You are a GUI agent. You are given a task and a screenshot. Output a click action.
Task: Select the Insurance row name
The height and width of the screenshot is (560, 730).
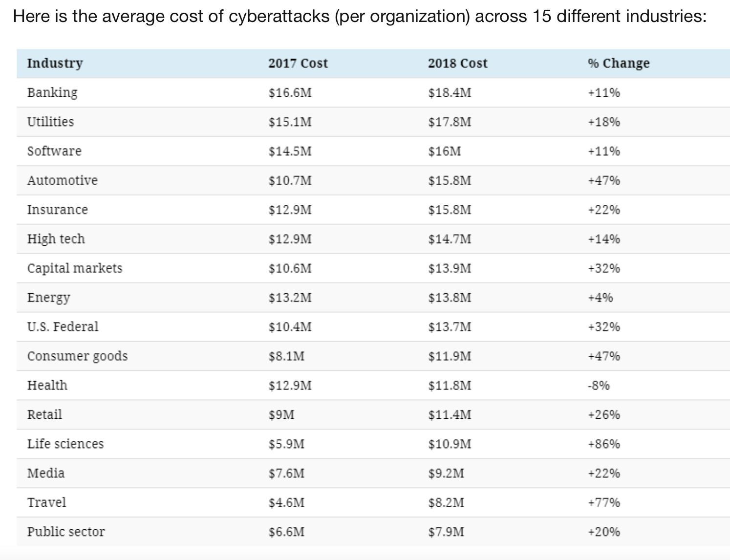tap(57, 210)
